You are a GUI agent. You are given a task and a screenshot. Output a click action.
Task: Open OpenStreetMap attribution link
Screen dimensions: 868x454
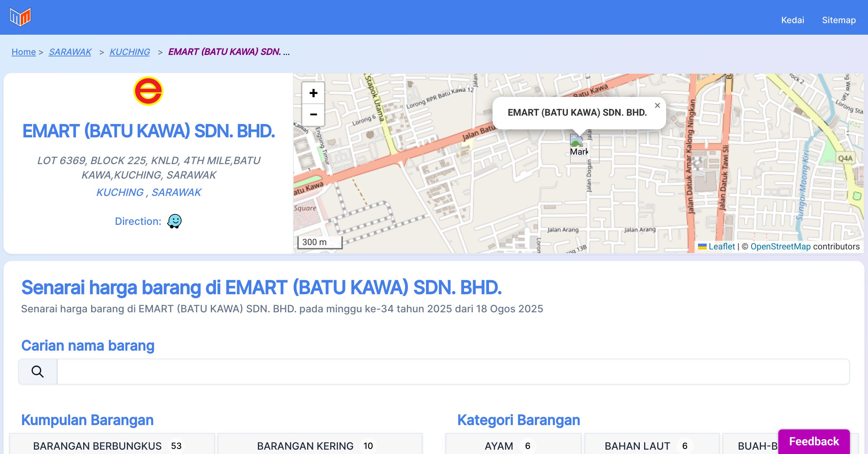click(780, 247)
